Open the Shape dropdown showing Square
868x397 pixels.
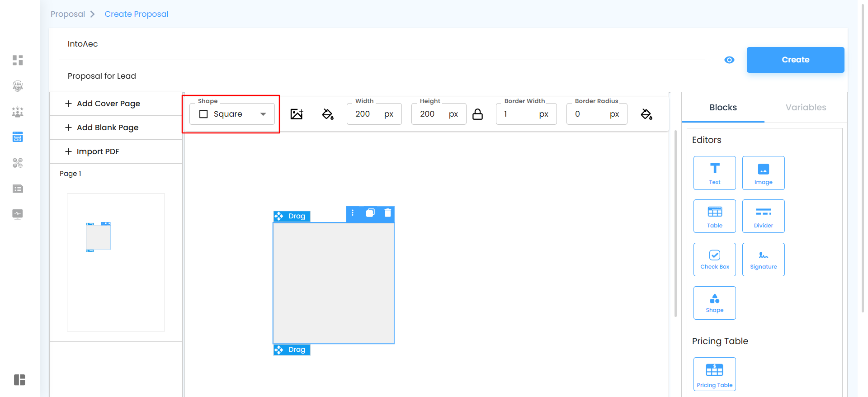click(232, 114)
